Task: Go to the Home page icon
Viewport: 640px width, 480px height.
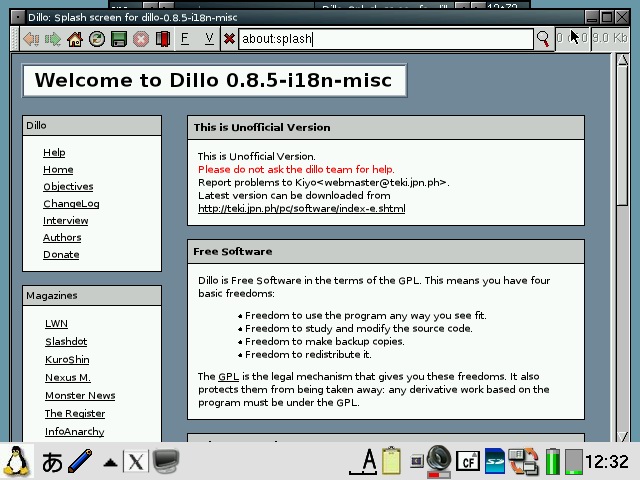Action: tap(75, 39)
